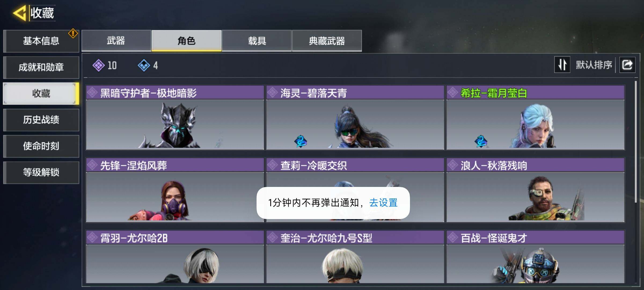Click the share export icon

(627, 65)
